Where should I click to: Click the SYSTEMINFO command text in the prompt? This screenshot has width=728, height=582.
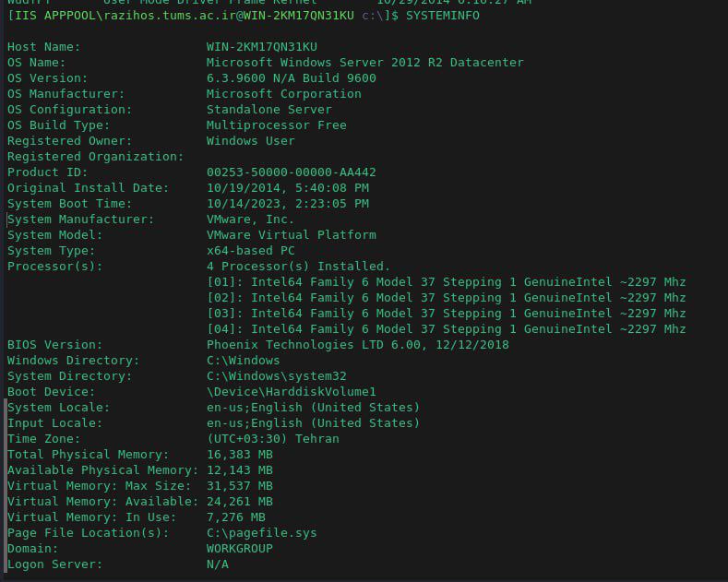[x=442, y=16]
